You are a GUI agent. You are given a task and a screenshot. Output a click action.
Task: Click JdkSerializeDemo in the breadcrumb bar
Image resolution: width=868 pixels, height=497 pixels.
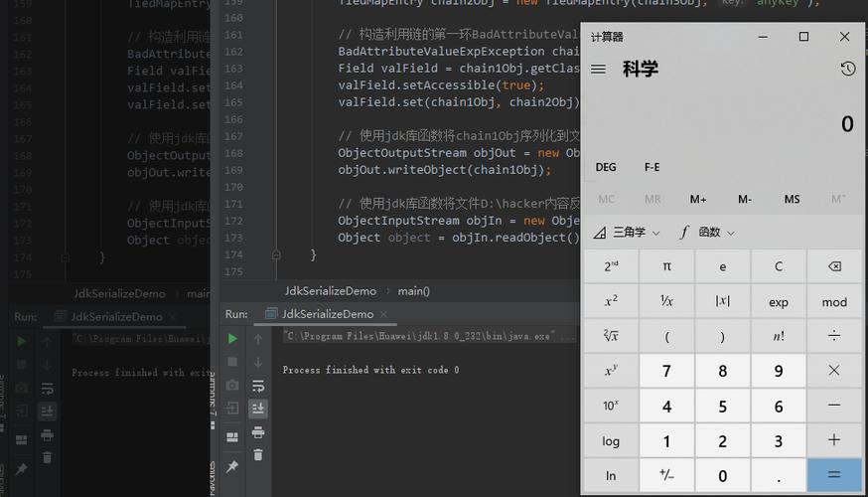click(x=331, y=291)
